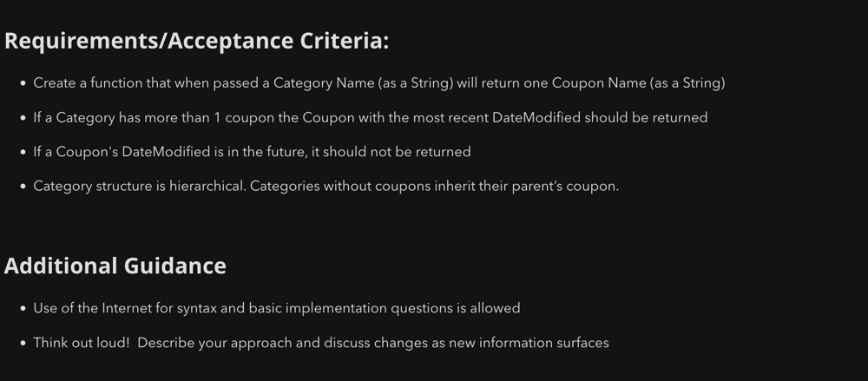Click the Requirements/Acceptance Criteria heading
This screenshot has width=868, height=381.
tap(196, 42)
